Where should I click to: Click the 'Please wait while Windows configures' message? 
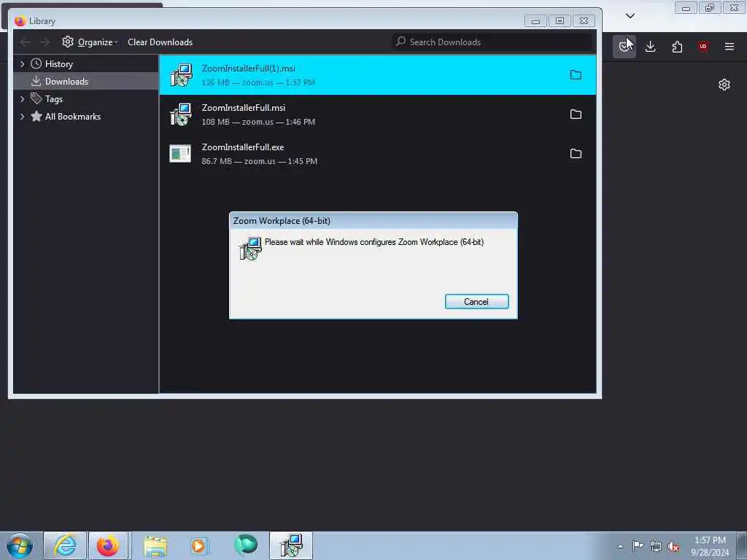click(374, 242)
